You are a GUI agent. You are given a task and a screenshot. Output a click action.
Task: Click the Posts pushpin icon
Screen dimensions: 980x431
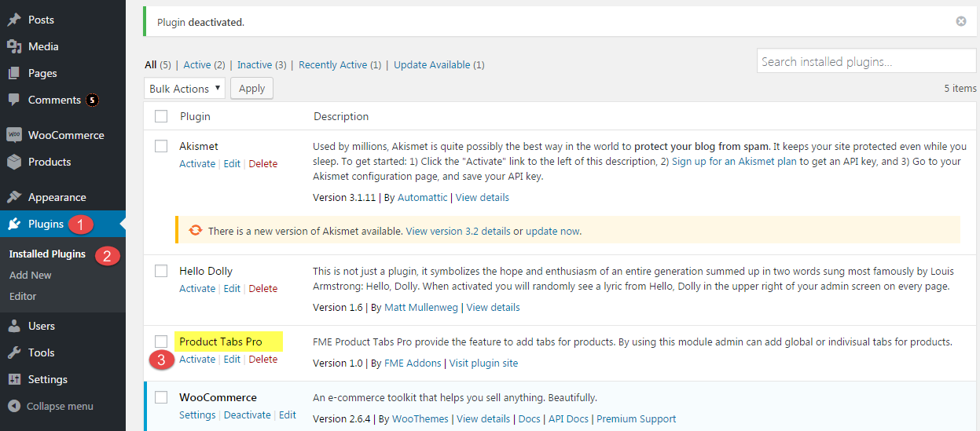[x=14, y=20]
